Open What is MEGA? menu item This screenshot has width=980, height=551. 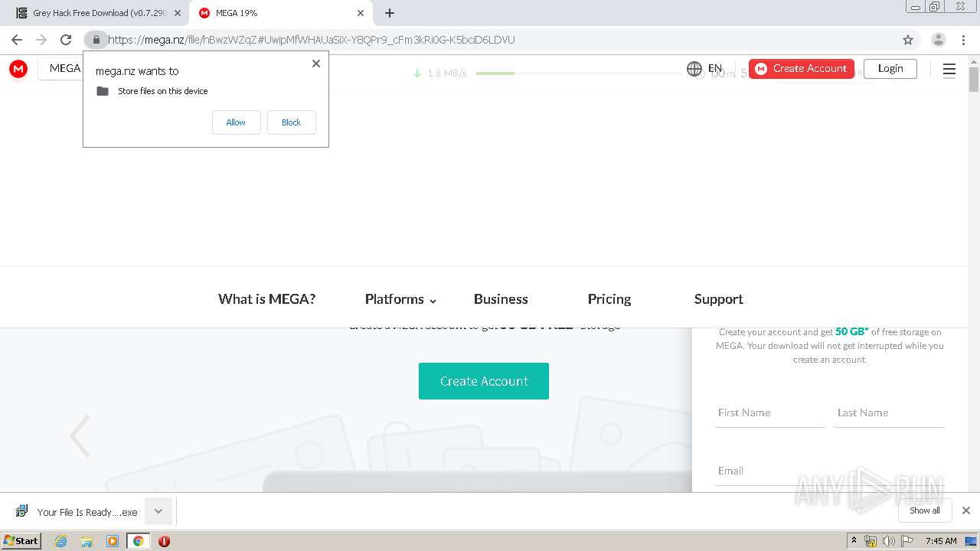[266, 299]
